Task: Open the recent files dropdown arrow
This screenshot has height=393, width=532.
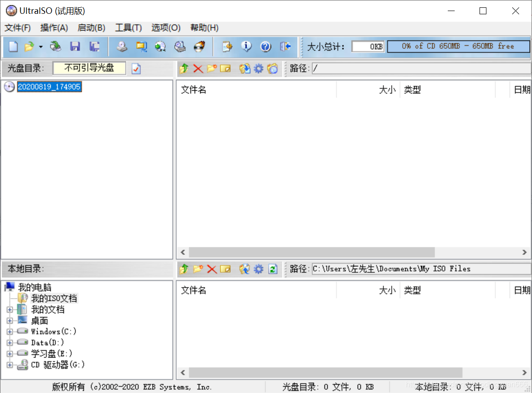Action: 40,46
